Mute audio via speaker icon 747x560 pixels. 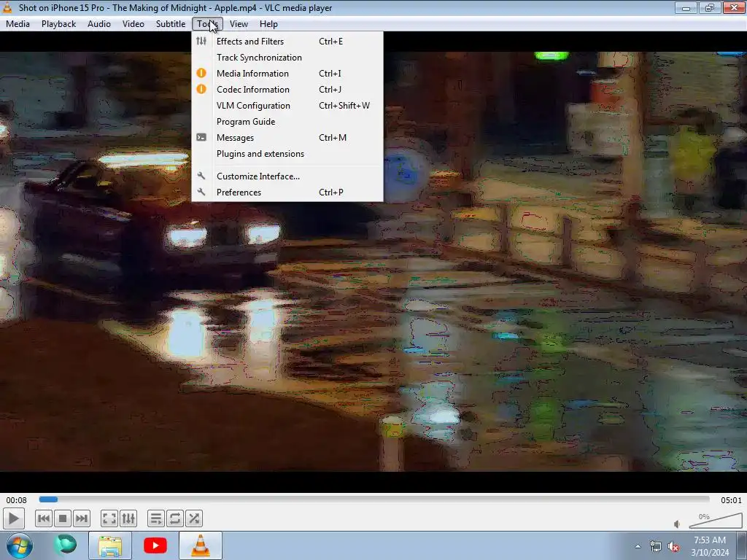677,524
